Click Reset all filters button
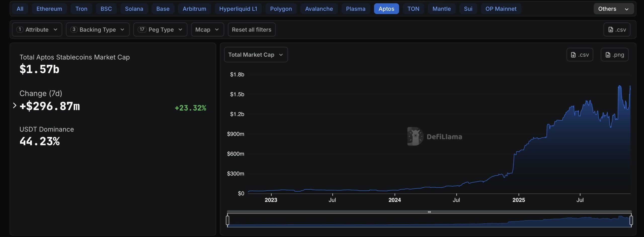This screenshot has height=237, width=644. click(x=251, y=30)
